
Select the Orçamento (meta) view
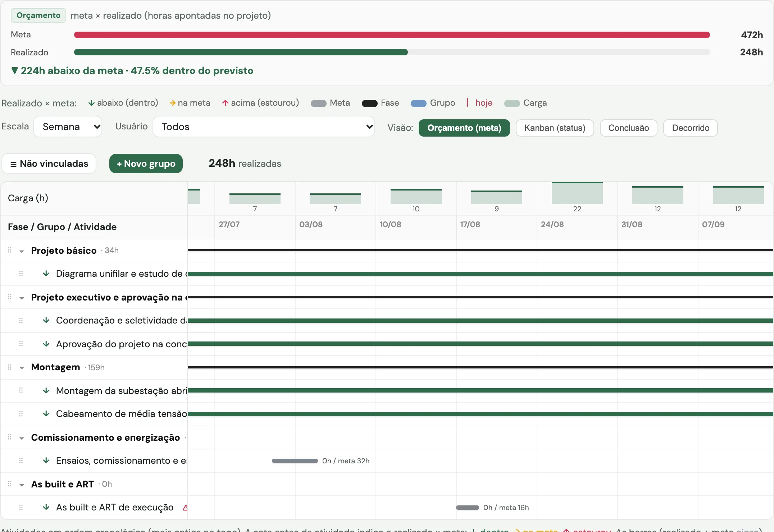pyautogui.click(x=464, y=128)
